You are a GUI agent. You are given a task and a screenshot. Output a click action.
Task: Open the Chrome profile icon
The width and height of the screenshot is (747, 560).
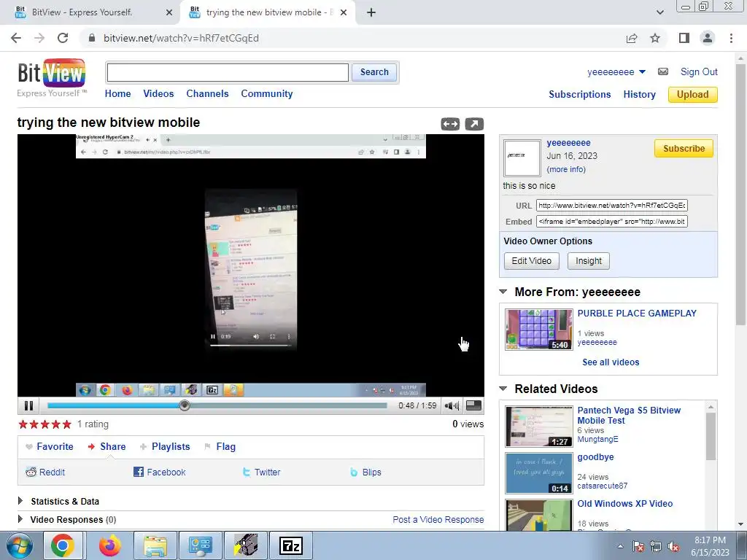tap(708, 38)
